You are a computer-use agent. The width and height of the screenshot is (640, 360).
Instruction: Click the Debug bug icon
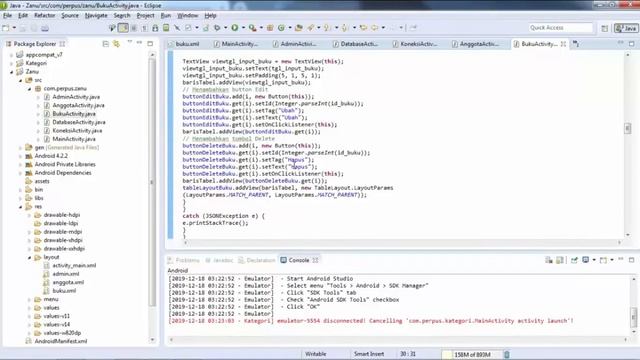pos(217,28)
